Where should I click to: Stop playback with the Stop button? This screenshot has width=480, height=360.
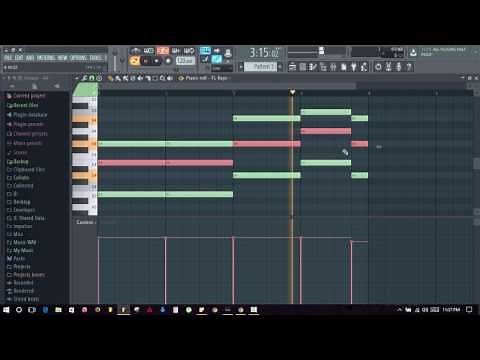point(156,61)
